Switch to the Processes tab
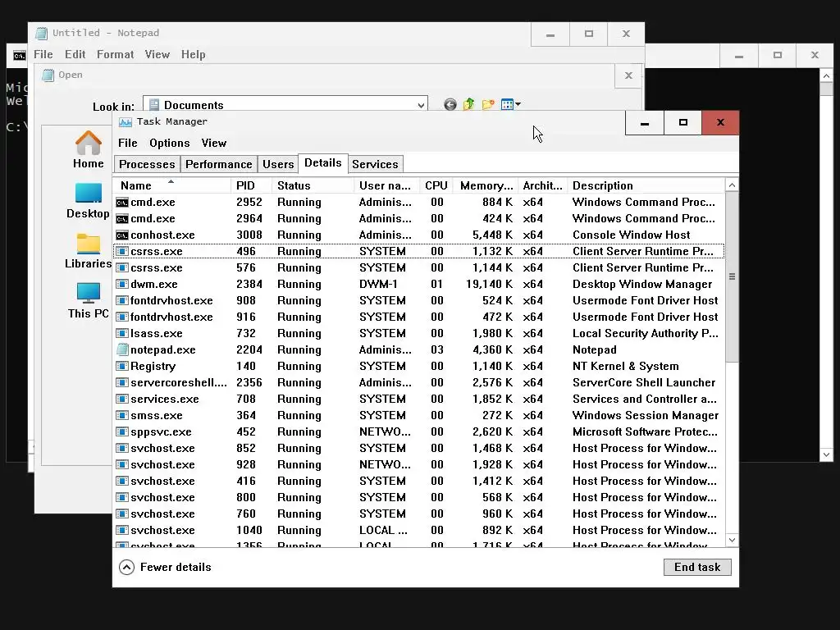 pos(147,164)
